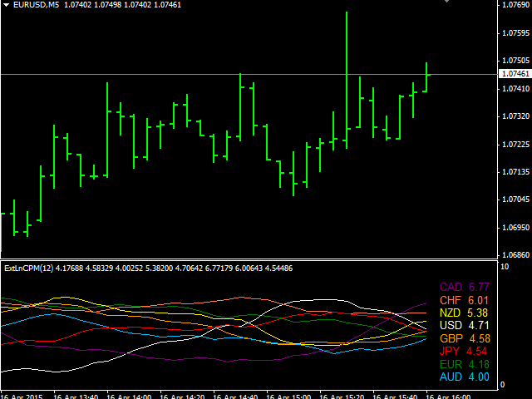Click the current price tag 1.07461
This screenshot has width=532, height=399.
click(x=515, y=74)
